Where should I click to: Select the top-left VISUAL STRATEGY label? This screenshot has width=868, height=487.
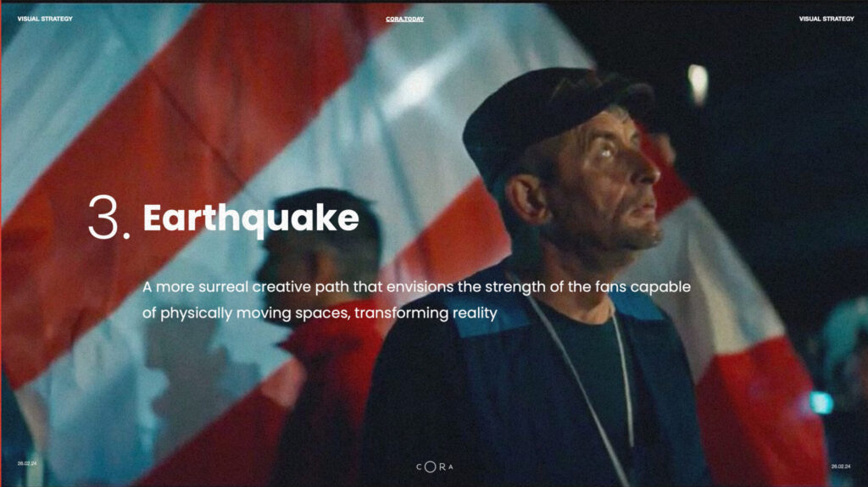(45, 19)
